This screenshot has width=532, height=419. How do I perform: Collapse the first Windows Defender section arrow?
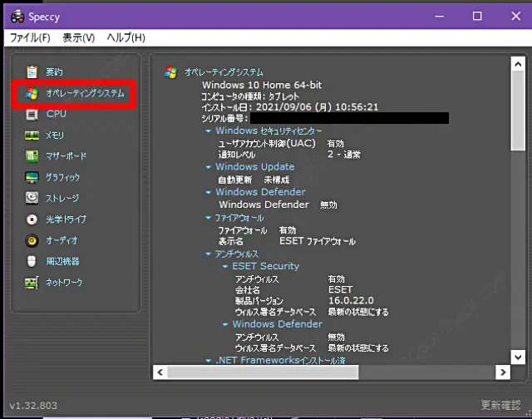pos(209,192)
